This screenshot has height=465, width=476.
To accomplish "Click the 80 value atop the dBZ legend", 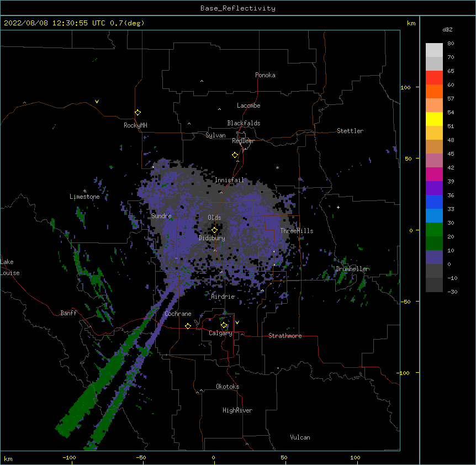I will (x=451, y=44).
